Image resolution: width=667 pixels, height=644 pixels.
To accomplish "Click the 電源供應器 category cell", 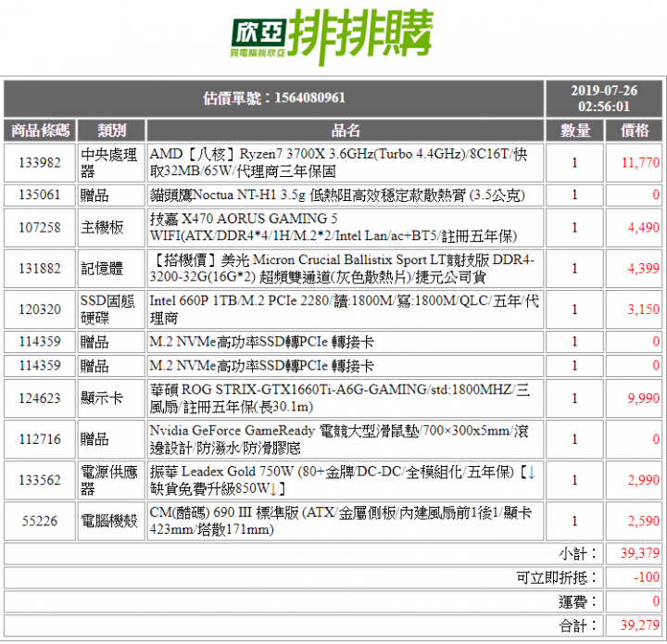I will pyautogui.click(x=111, y=480).
